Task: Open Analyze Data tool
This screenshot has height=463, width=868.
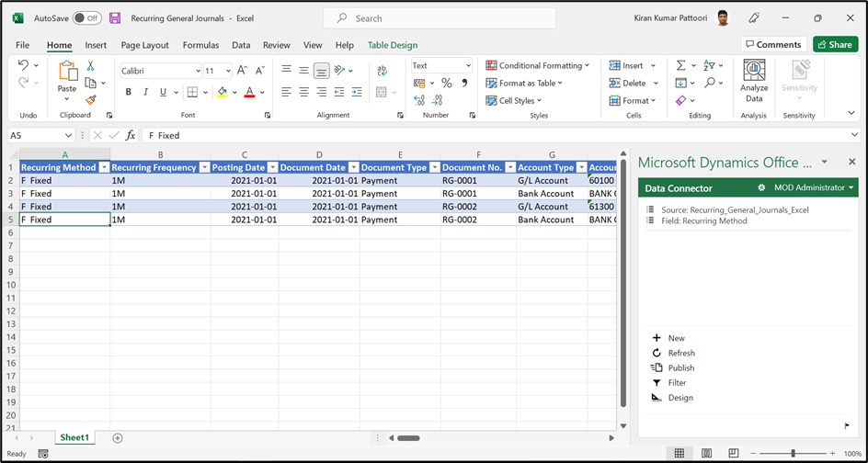Action: pos(754,82)
